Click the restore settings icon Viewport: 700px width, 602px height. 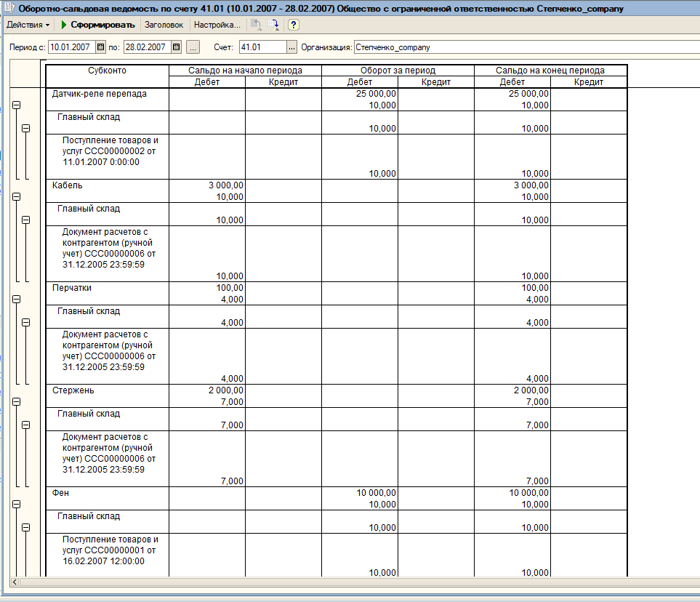pos(257,25)
